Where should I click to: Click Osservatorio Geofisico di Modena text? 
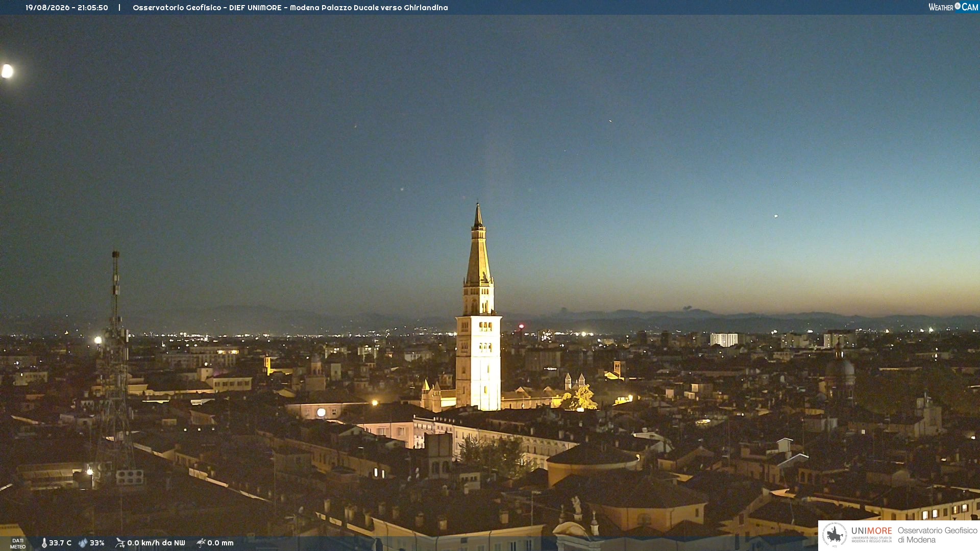937,535
